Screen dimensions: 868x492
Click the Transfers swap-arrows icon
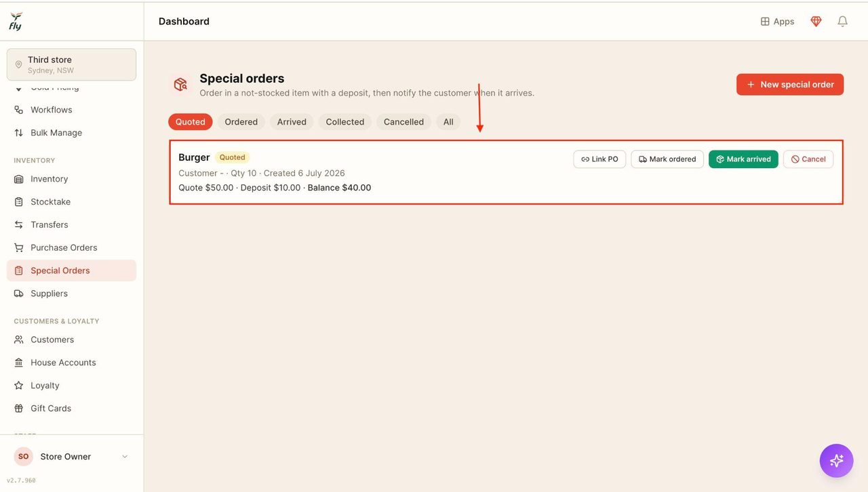18,225
